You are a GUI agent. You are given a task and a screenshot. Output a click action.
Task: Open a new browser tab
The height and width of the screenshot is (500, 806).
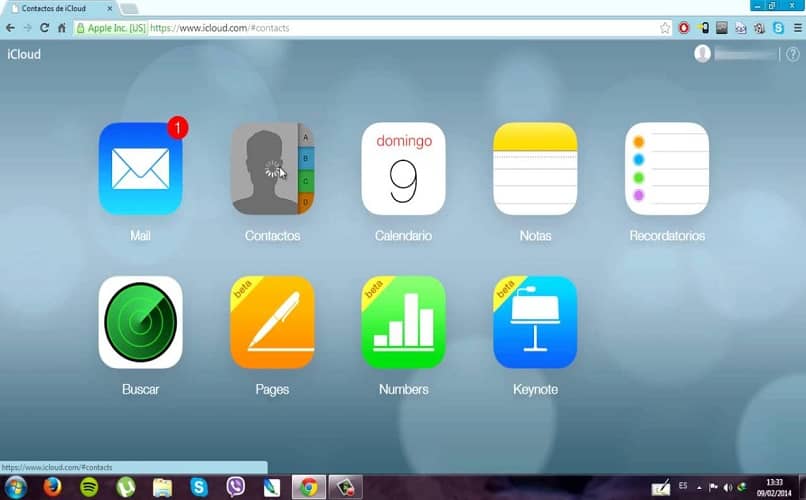coord(129,9)
